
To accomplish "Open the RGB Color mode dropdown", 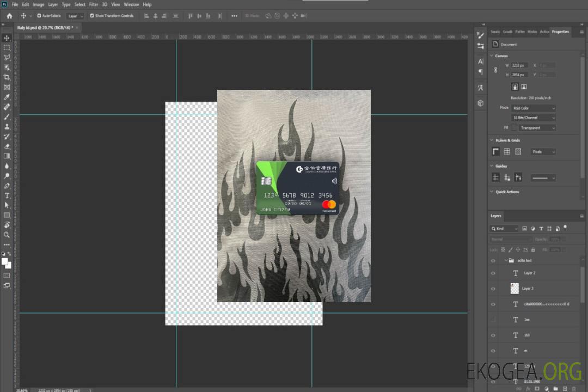I will pos(533,108).
